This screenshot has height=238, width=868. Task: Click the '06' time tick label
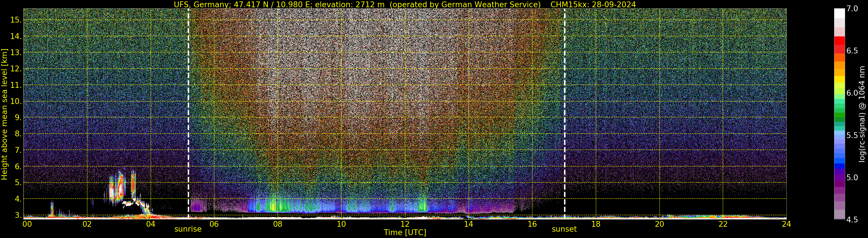coord(214,224)
